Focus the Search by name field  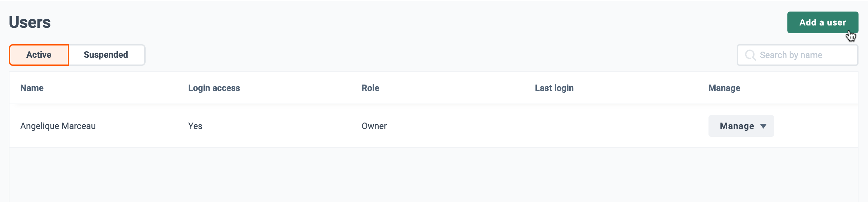(798, 55)
